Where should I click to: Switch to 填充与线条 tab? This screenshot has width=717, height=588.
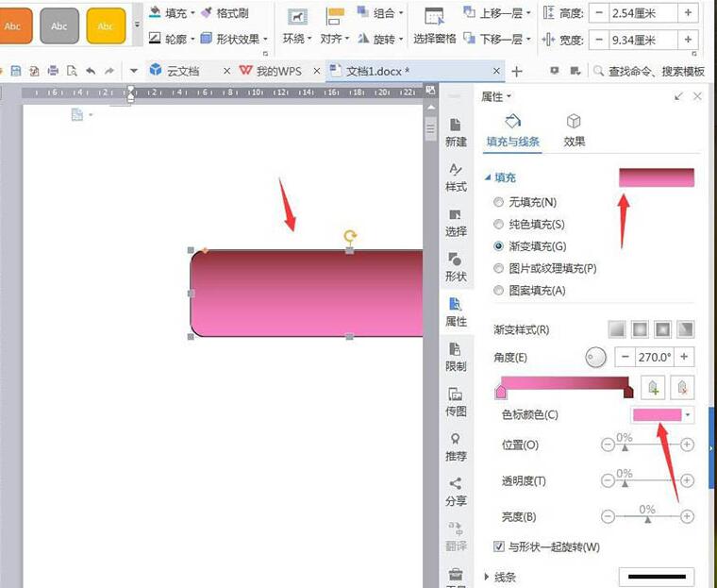(512, 130)
